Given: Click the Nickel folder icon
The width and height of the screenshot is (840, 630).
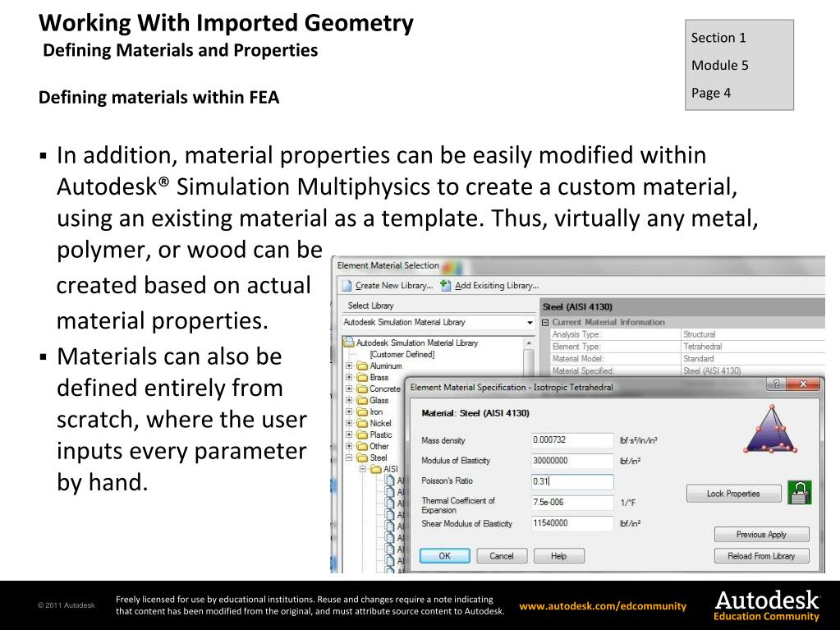Looking at the screenshot, I should coord(363,423).
